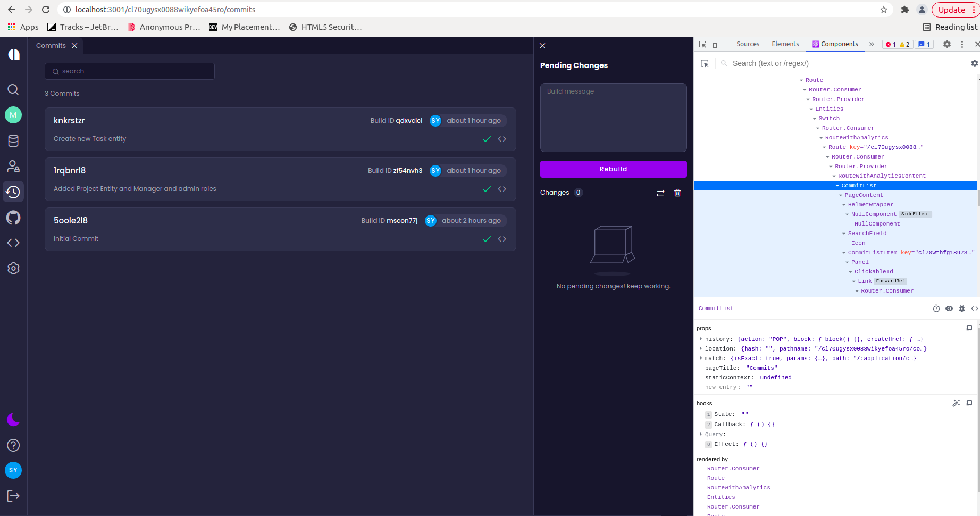The height and width of the screenshot is (516, 980).
Task: Open settings via the gear sidebar icon
Action: click(x=13, y=268)
